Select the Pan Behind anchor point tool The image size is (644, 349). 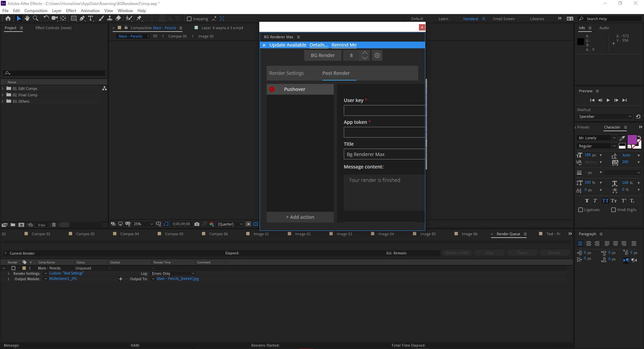(63, 18)
